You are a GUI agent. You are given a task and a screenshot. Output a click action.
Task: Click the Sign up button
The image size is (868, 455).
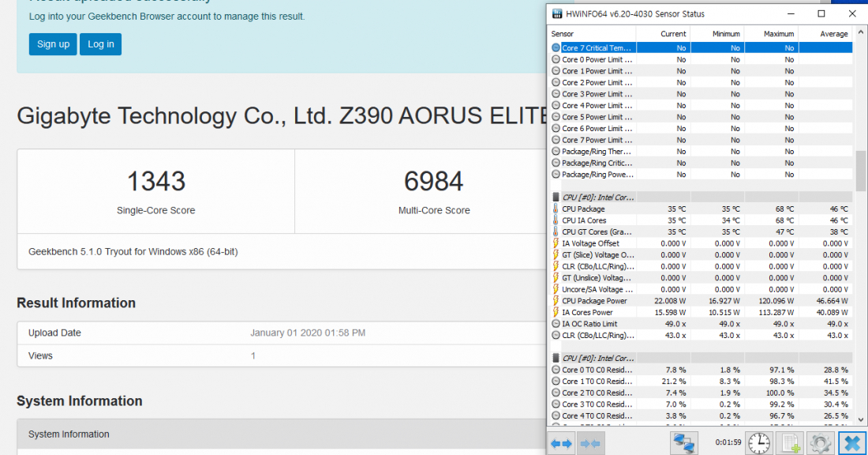[x=53, y=44]
